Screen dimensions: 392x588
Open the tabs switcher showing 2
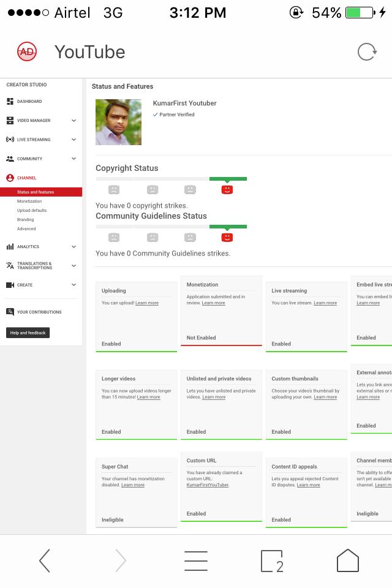272,561
